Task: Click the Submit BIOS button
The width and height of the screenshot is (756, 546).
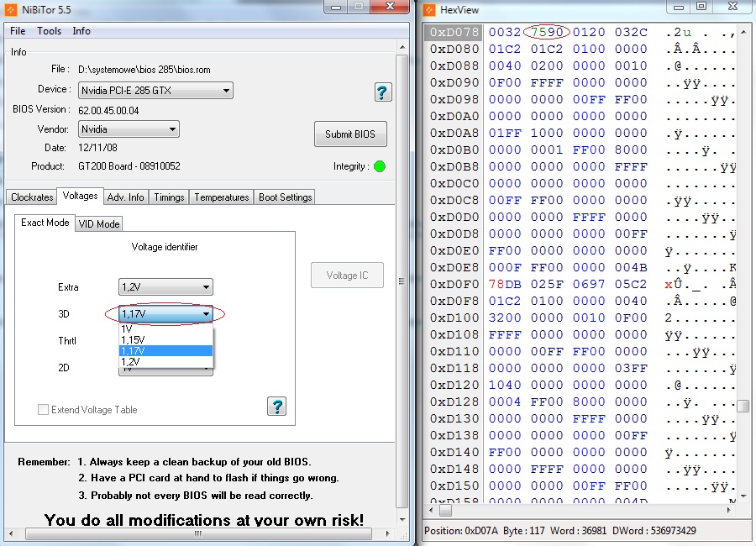Action: (350, 134)
